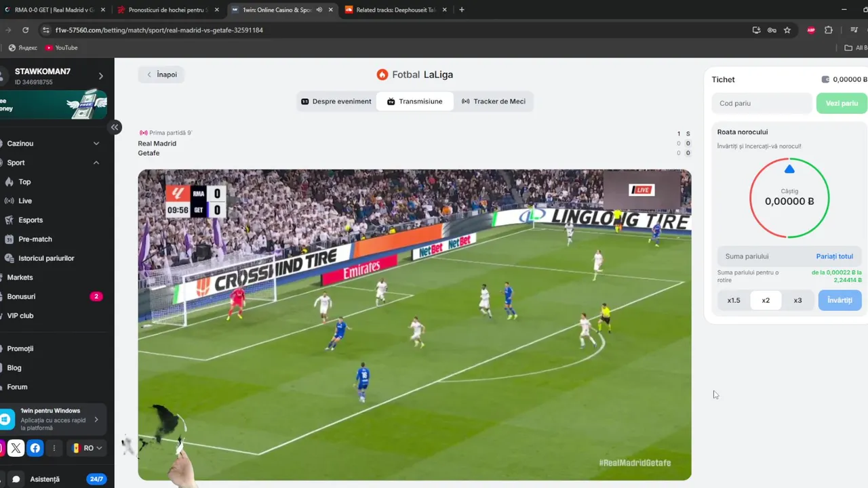This screenshot has width=868, height=488.
Task: Collapse the Sport section
Action: pos(53,163)
